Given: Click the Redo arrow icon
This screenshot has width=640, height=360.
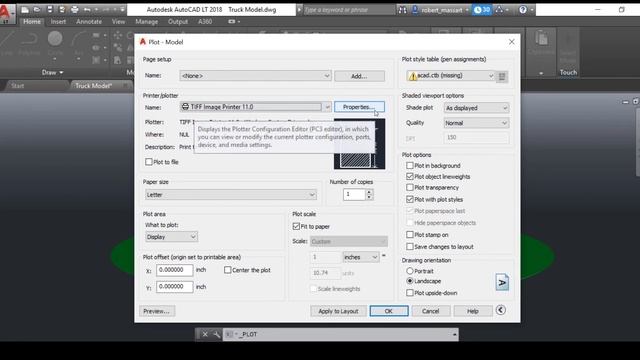Looking at the screenshot, I should (x=106, y=9).
